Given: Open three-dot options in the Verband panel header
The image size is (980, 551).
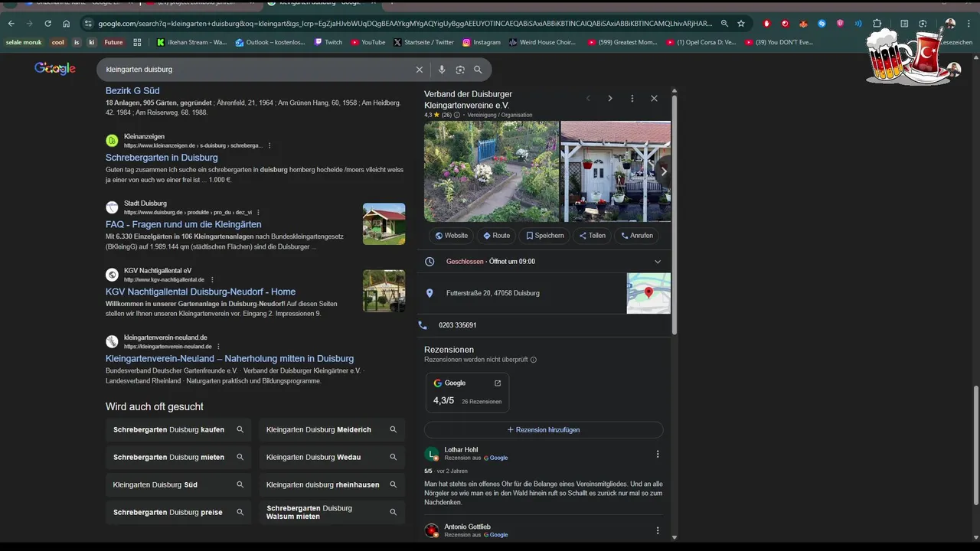Looking at the screenshot, I should pos(632,99).
